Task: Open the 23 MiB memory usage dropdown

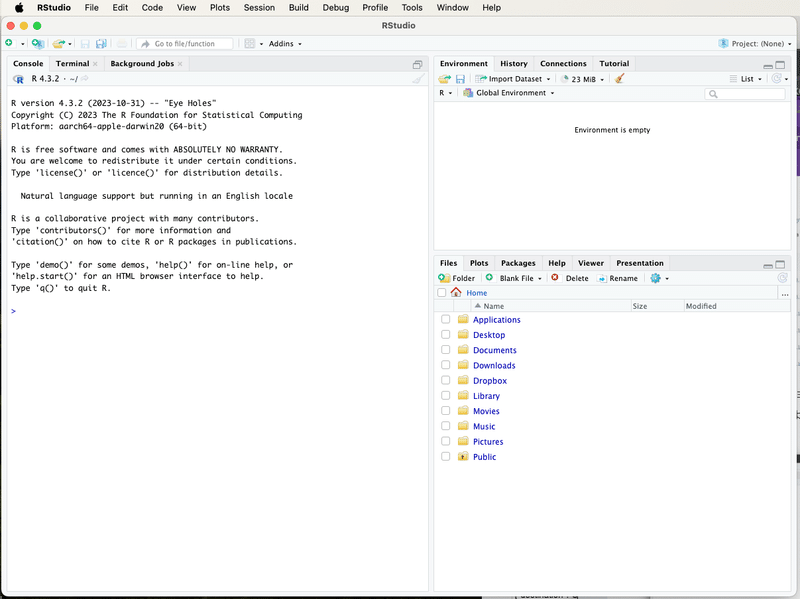Action: (x=582, y=79)
